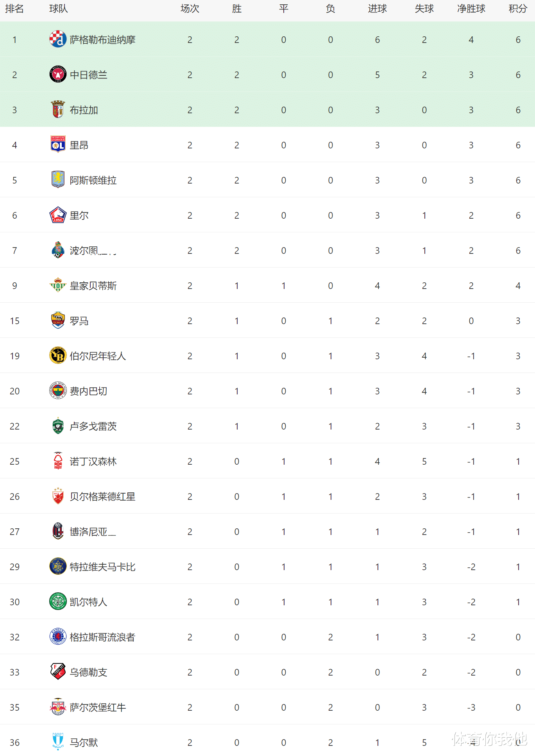Click the 进球 column header
Image resolution: width=535 pixels, height=756 pixels.
coord(377,9)
